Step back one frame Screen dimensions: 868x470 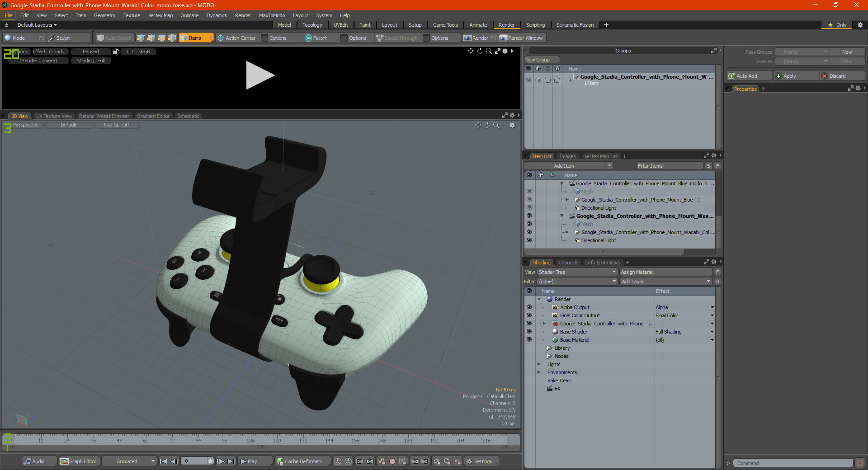point(174,461)
